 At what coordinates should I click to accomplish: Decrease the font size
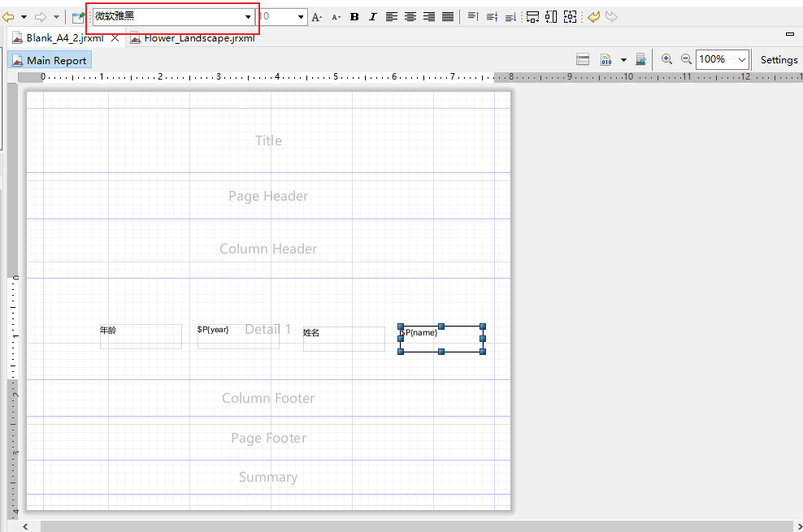(336, 17)
